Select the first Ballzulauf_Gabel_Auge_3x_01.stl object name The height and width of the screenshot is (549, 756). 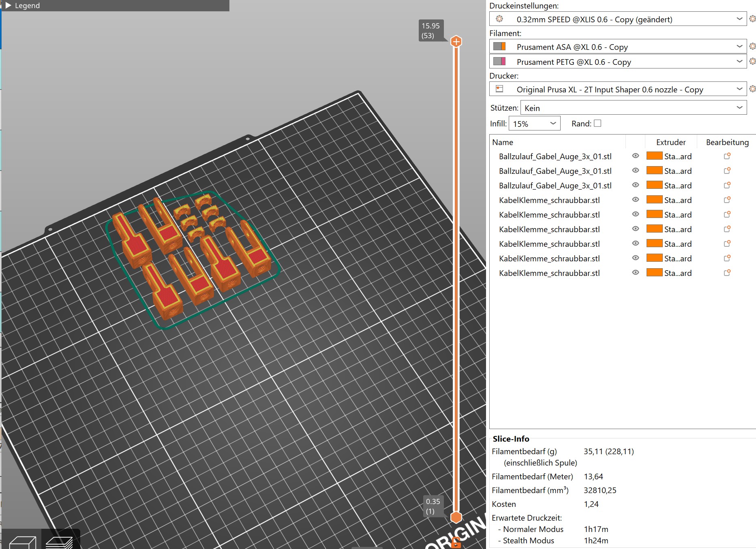pos(555,156)
